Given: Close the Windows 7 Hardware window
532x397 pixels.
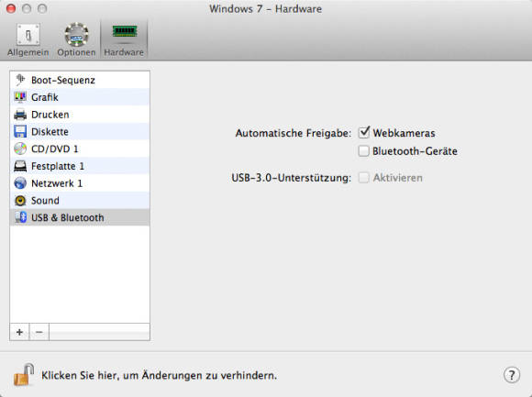Looking at the screenshot, I should pyautogui.click(x=11, y=8).
